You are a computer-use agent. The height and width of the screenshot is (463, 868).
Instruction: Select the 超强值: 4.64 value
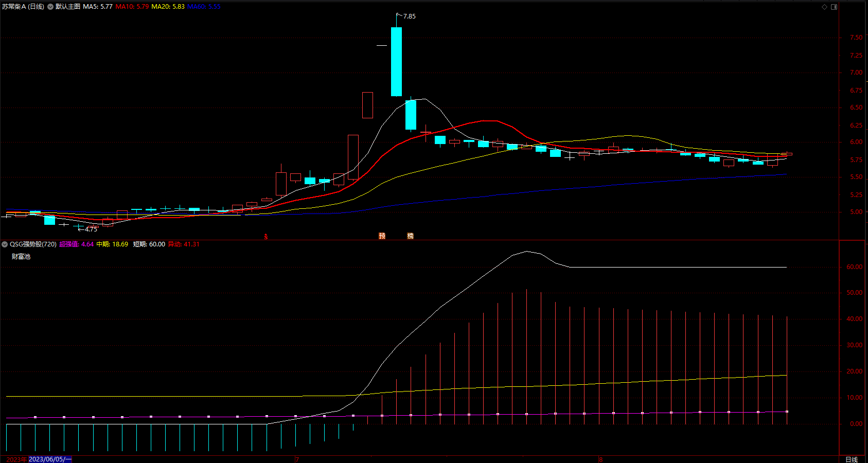coord(76,244)
